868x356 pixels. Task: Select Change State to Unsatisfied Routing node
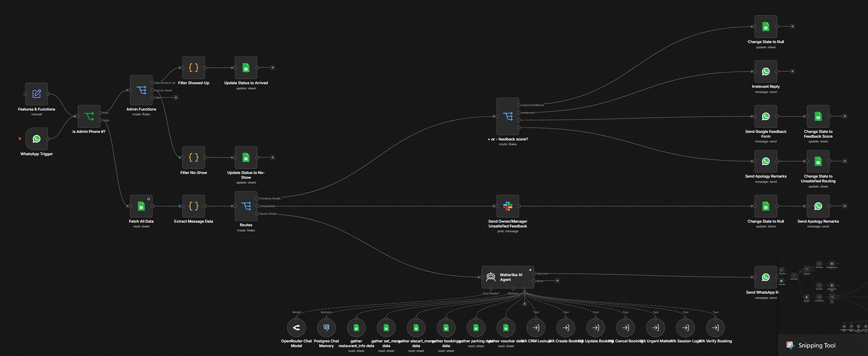pos(818,161)
